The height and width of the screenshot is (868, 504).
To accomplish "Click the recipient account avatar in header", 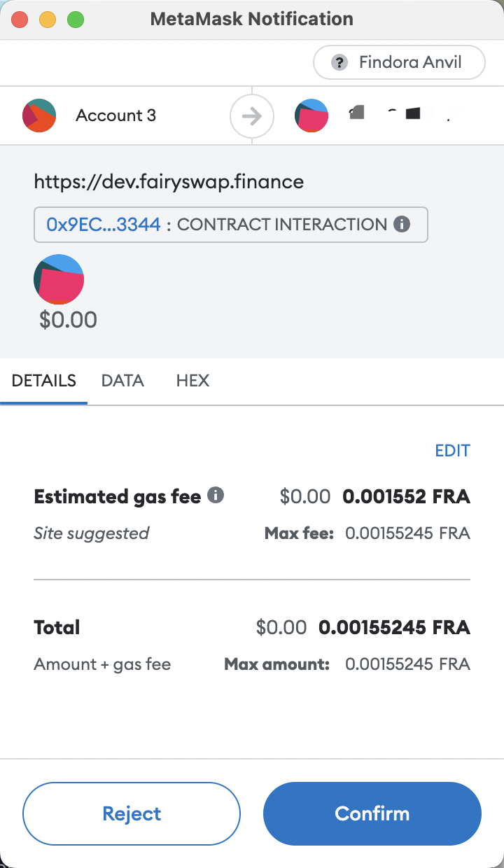I will click(x=311, y=115).
